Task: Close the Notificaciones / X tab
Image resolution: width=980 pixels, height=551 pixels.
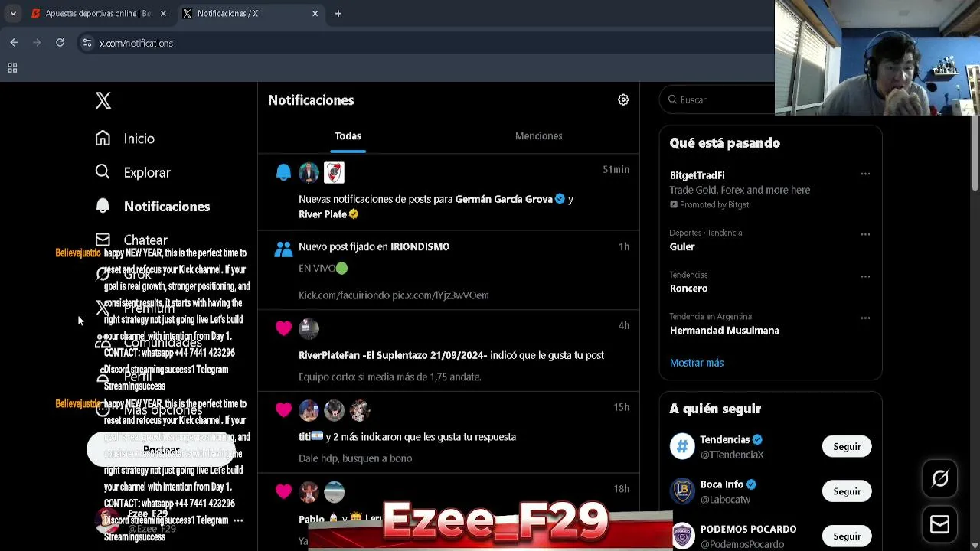Action: (315, 13)
